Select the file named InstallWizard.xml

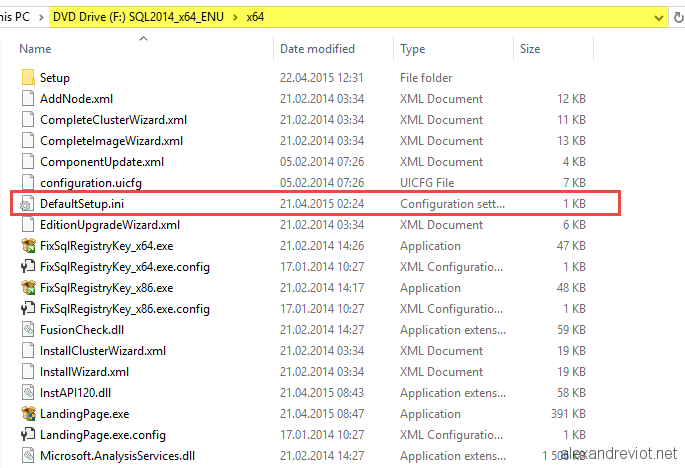point(84,371)
